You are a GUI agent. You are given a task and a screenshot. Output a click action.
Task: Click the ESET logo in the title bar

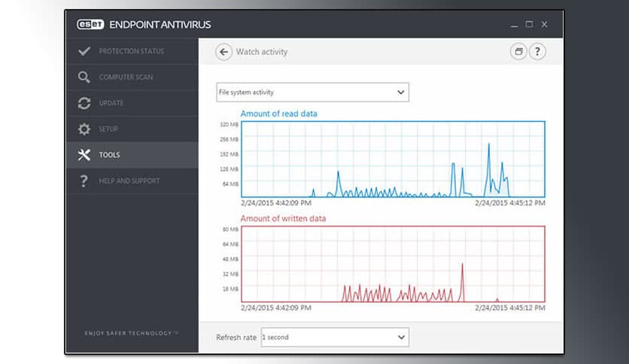(x=90, y=25)
